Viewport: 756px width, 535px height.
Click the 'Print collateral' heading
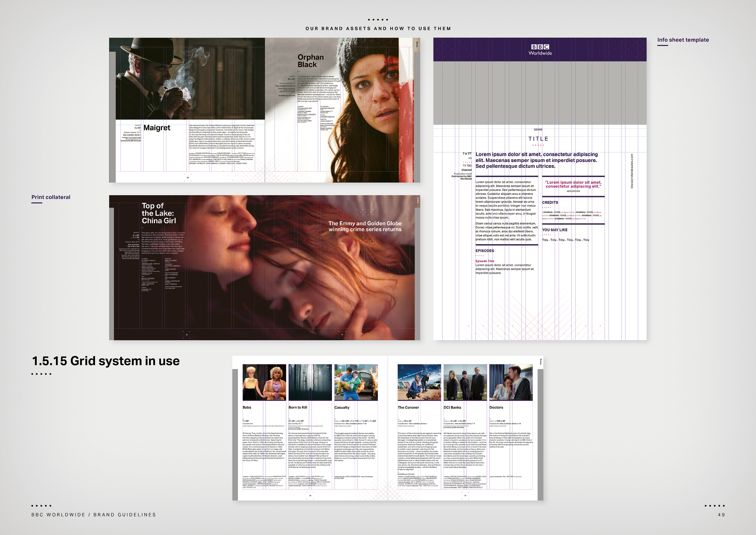coord(51,197)
